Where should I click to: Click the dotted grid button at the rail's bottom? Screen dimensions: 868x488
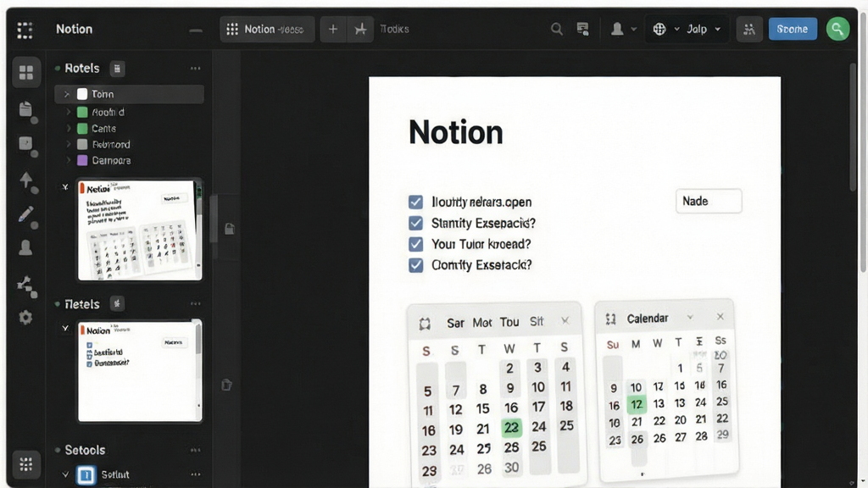[26, 464]
